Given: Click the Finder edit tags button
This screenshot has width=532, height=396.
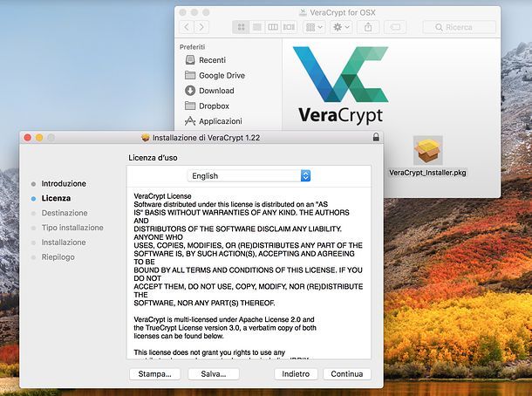Looking at the screenshot, I should coord(395,27).
